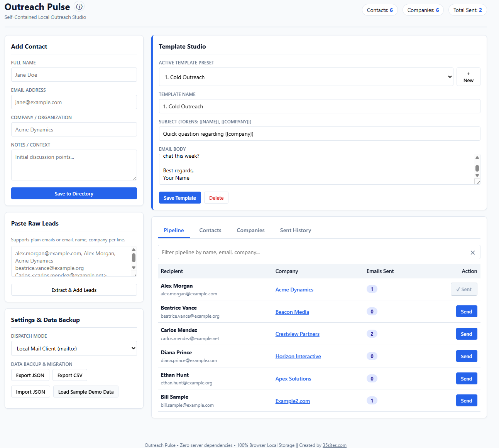499x448 pixels.
Task: Focus the Full Name input field
Action: [x=74, y=75]
